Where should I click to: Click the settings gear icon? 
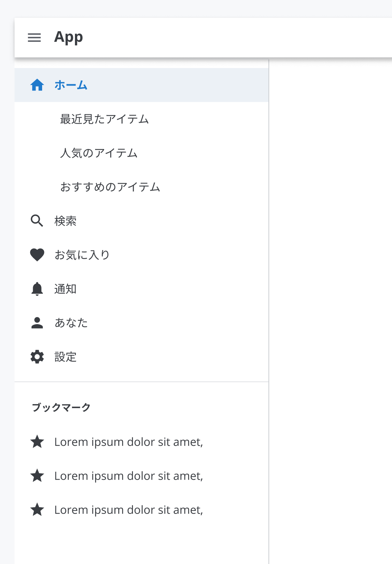[x=37, y=357]
